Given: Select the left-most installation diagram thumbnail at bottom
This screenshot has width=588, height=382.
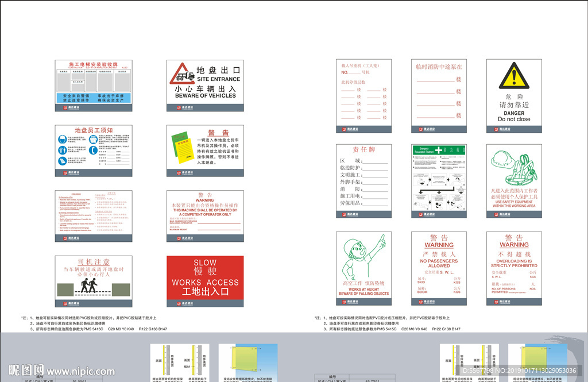Looking at the screenshot, I should (x=180, y=363).
